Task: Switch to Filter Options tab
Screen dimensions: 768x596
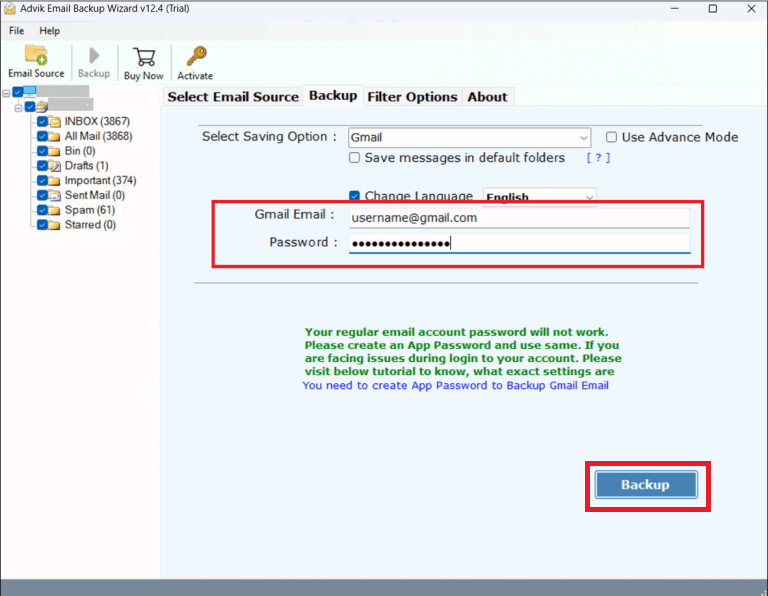Action: coord(412,97)
